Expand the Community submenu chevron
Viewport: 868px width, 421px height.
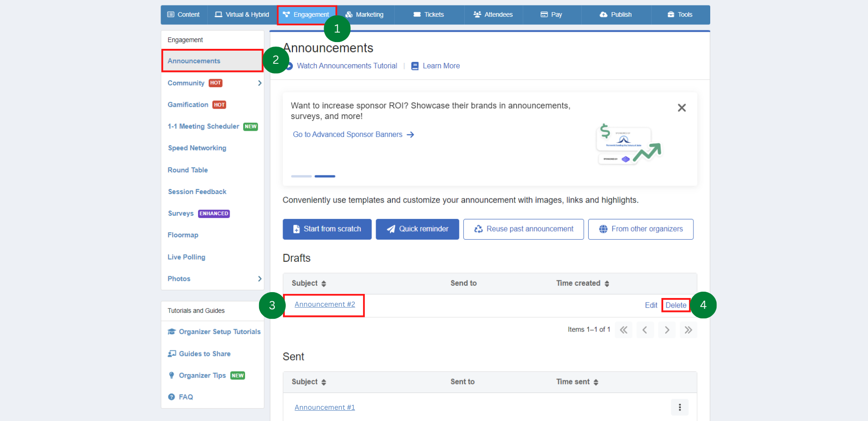coord(259,83)
